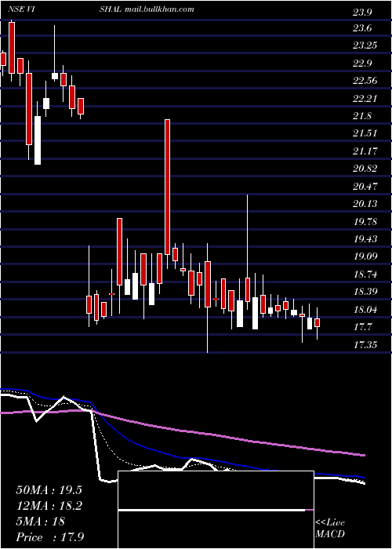Select the 17.7 price label
The width and height of the screenshot is (392, 549).
tap(362, 327)
